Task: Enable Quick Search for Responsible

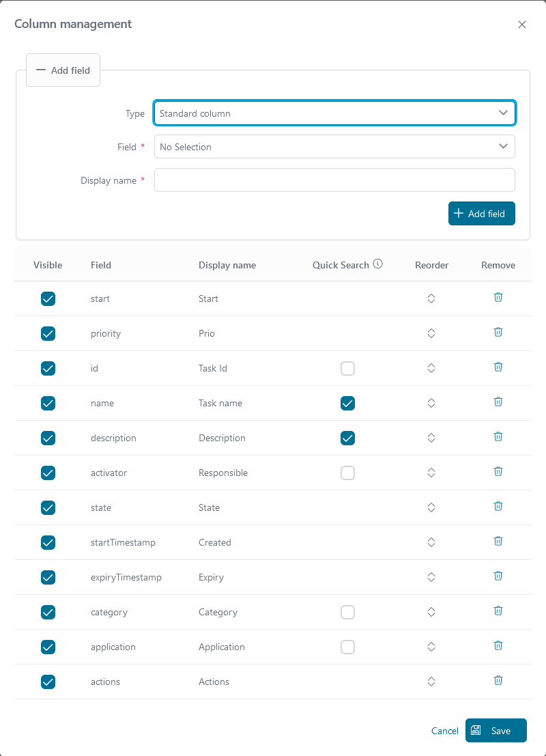Action: [347, 473]
